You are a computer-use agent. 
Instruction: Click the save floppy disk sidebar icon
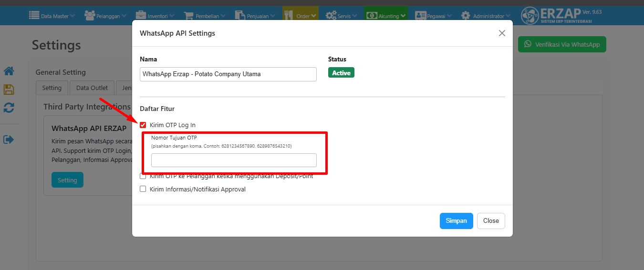pyautogui.click(x=9, y=90)
